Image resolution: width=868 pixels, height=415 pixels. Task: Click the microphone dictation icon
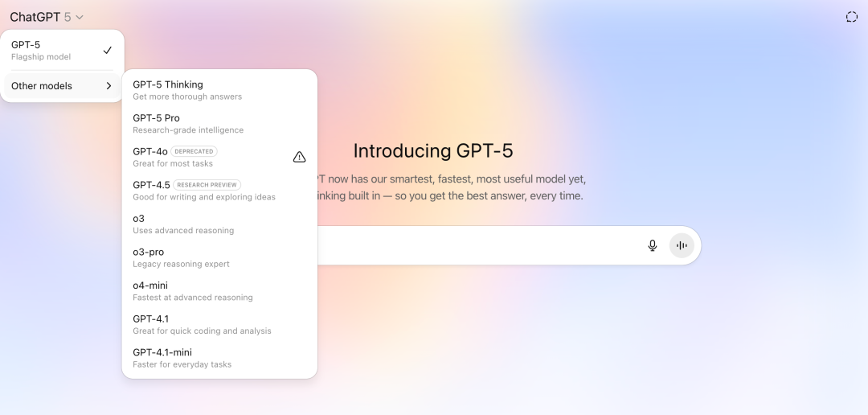tap(652, 245)
